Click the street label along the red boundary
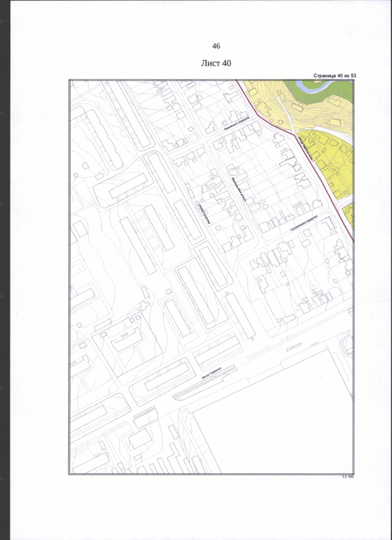The width and height of the screenshot is (392, 540). point(306,150)
